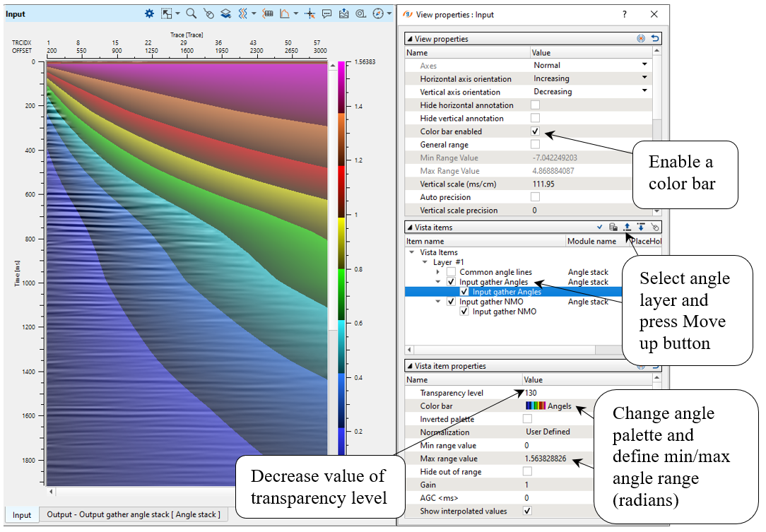The width and height of the screenshot is (766, 532).
Task: Toggle the Show interpolated values checkbox
Action: (x=527, y=511)
